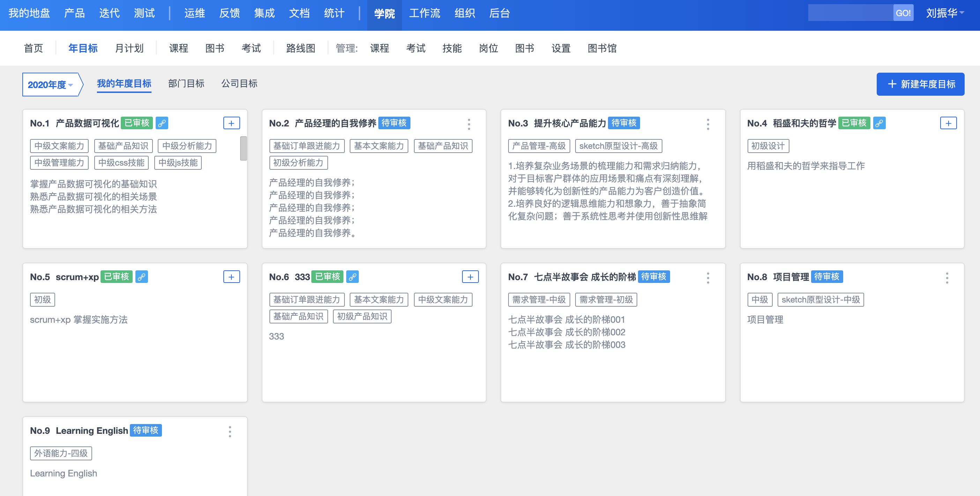Click the plus icon on No.1 card
Screen dimensions: 980x496
pos(231,123)
